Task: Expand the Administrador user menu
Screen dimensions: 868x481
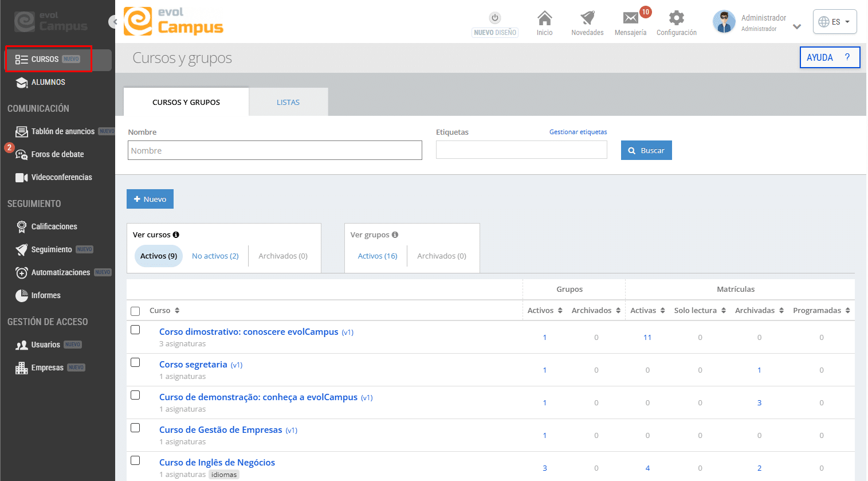Action: click(796, 26)
